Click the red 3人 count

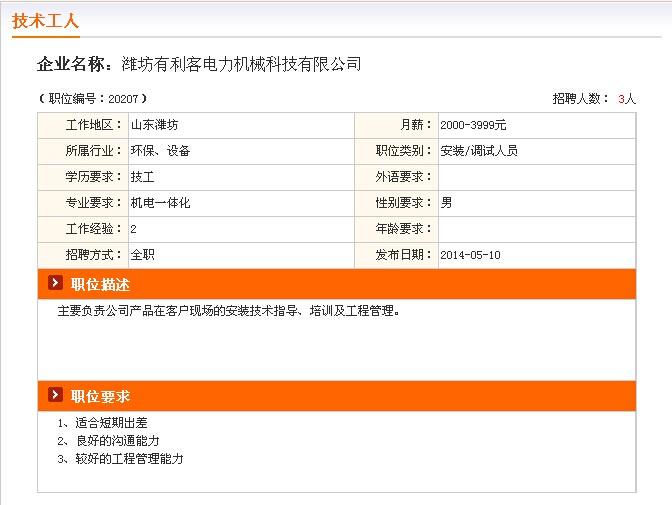[627, 99]
